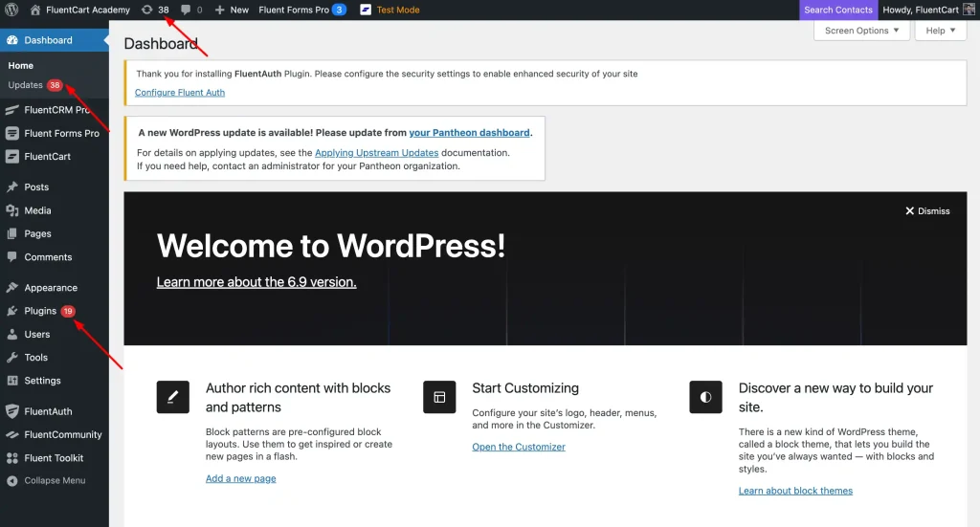Follow the your Pantheon dashboard link

[x=469, y=132]
